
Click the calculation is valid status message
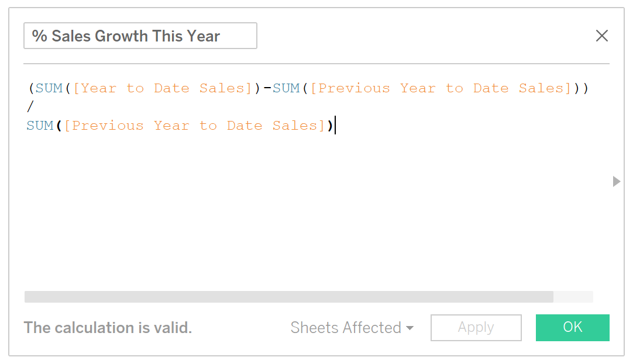pyautogui.click(x=108, y=328)
